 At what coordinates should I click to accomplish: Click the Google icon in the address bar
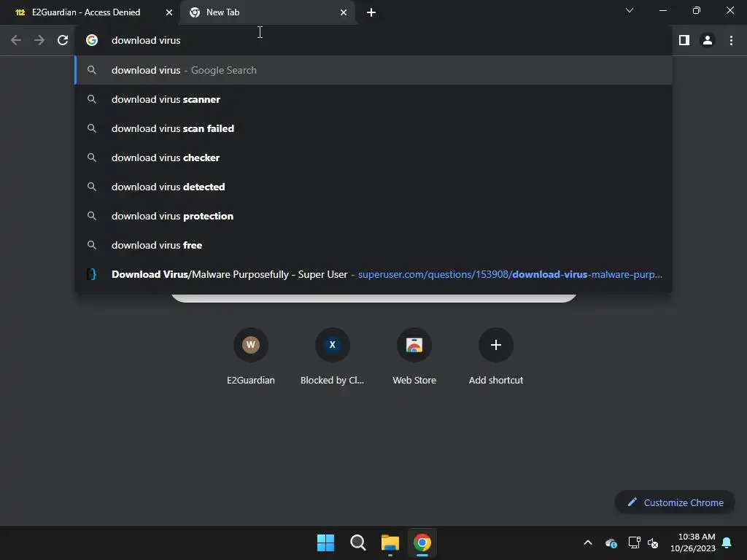92,41
